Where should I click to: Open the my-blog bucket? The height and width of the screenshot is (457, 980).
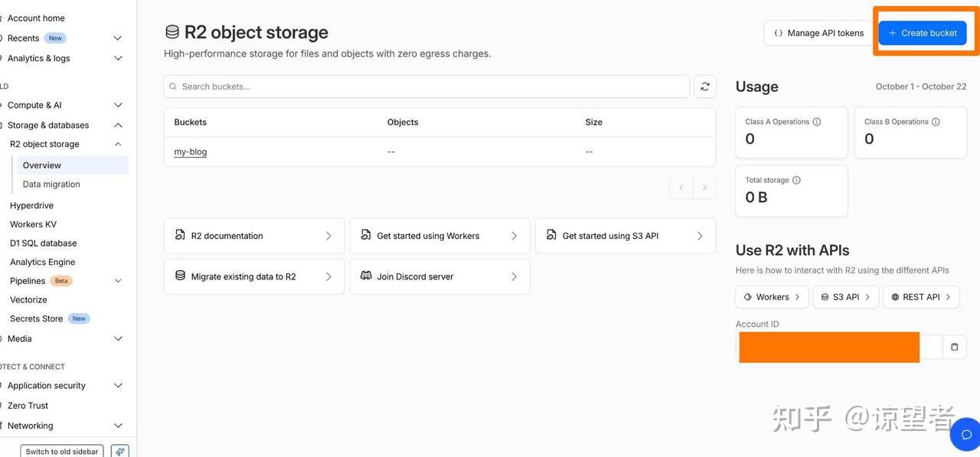click(190, 150)
